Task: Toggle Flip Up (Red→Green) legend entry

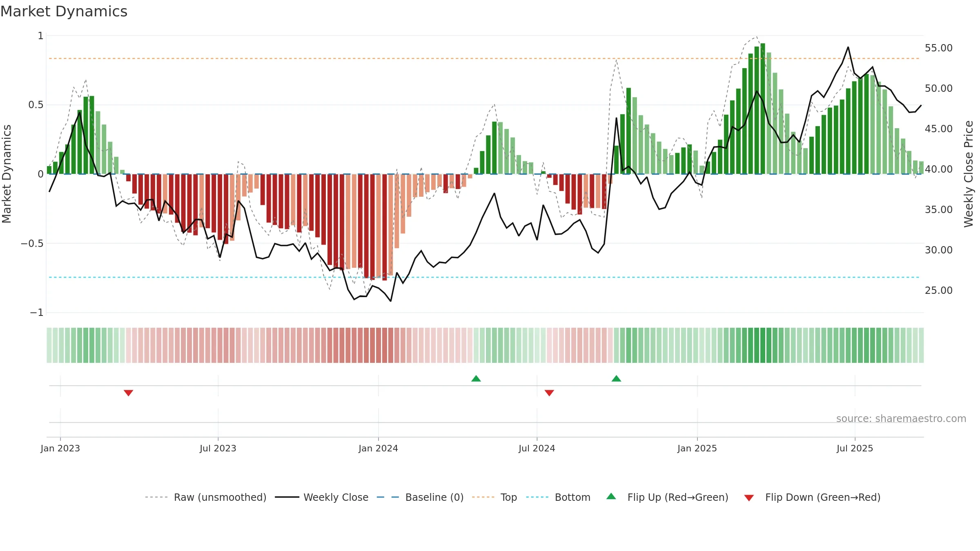Action: tap(667, 497)
